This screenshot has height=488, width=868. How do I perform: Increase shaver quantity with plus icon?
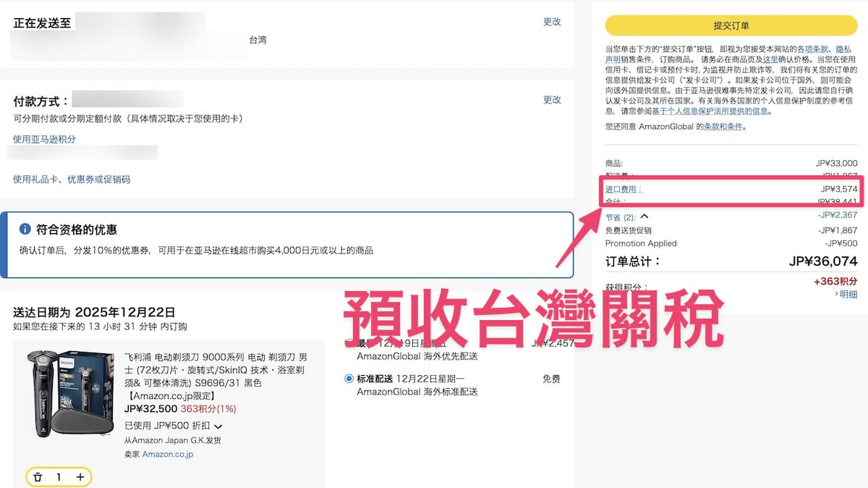(x=80, y=477)
